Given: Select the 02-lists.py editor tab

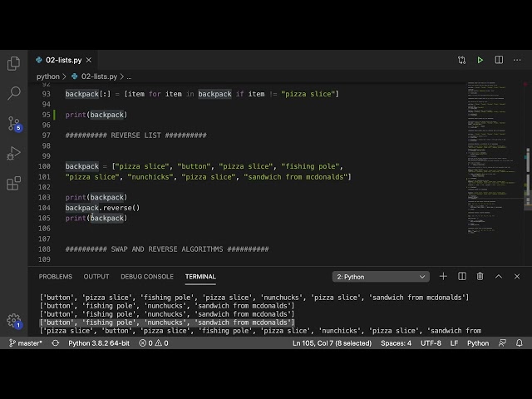Looking at the screenshot, I should (63, 60).
